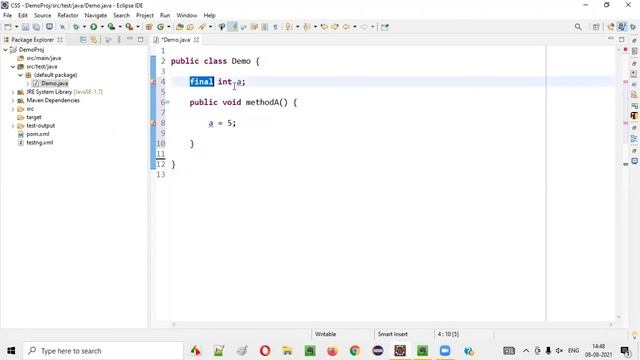The width and height of the screenshot is (640, 360).
Task: Open the Run dropdown arrow
Action: (102, 27)
